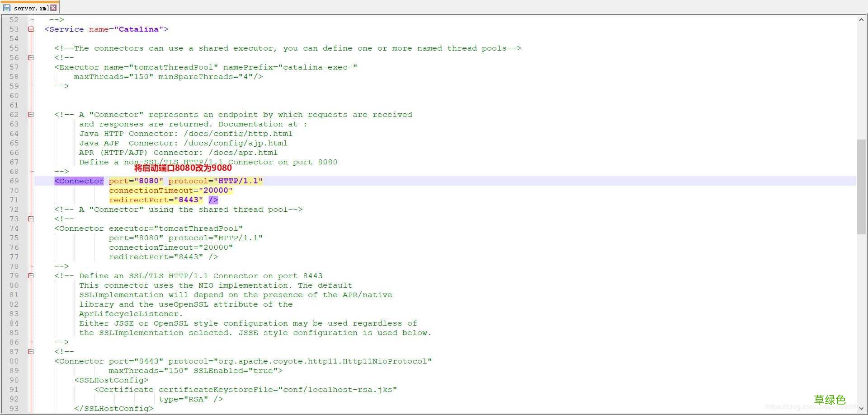Collapse the comment fold marker on line 62
This screenshot has width=868, height=415.
31,115
